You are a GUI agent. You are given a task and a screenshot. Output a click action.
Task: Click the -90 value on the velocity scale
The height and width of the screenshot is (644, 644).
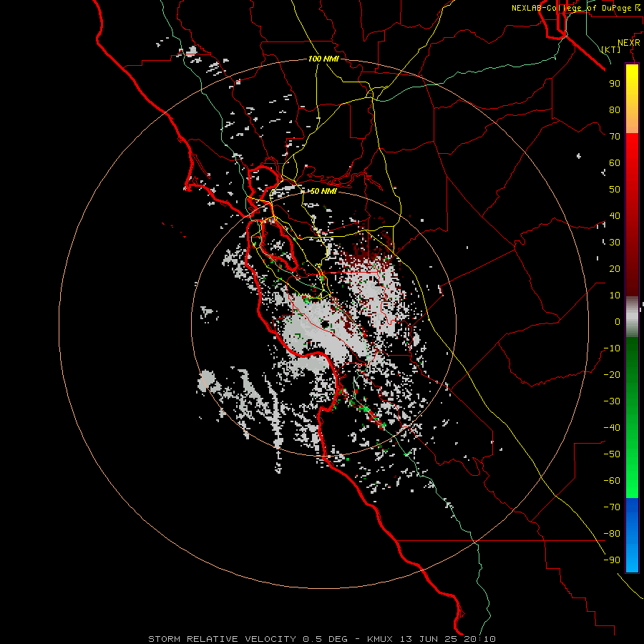tap(612, 560)
